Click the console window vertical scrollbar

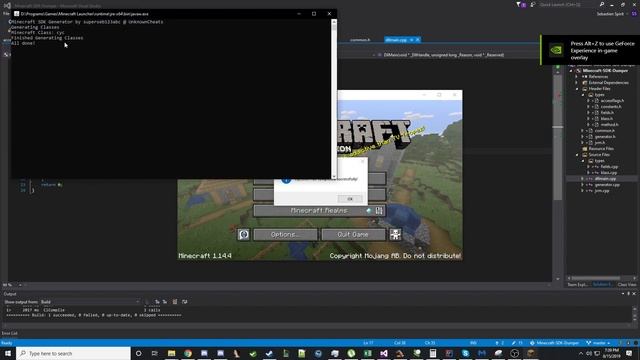click(334, 98)
